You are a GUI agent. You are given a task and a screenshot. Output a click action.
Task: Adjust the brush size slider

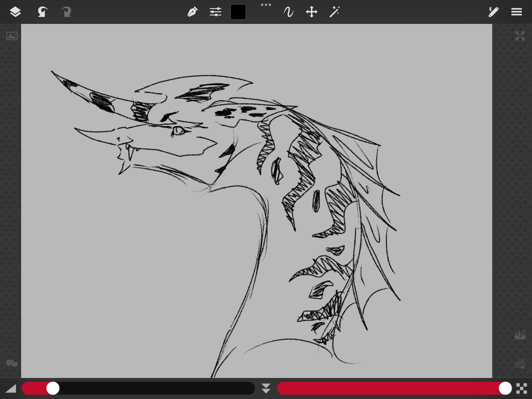point(138,388)
